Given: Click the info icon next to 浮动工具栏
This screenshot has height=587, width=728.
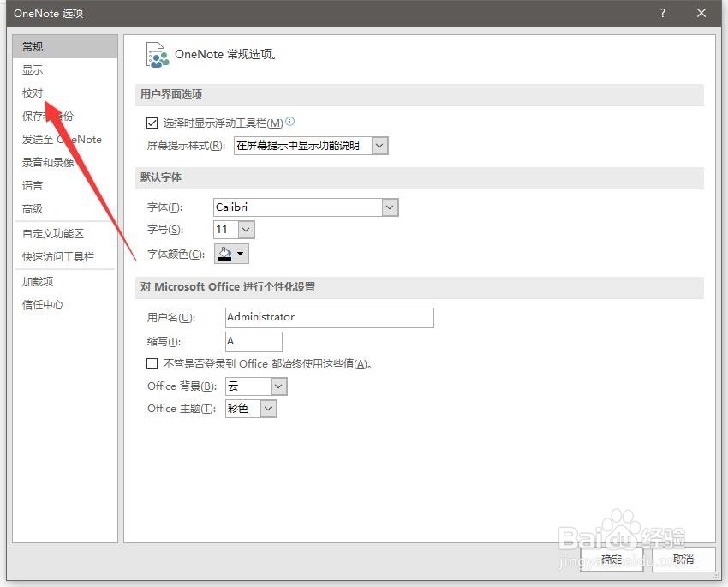Looking at the screenshot, I should point(290,121).
